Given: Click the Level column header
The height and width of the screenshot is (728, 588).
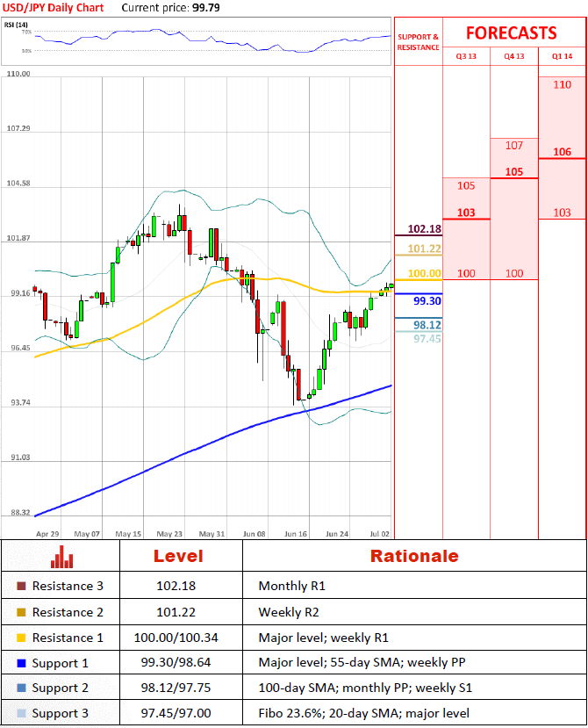Looking at the screenshot, I should 178,556.
